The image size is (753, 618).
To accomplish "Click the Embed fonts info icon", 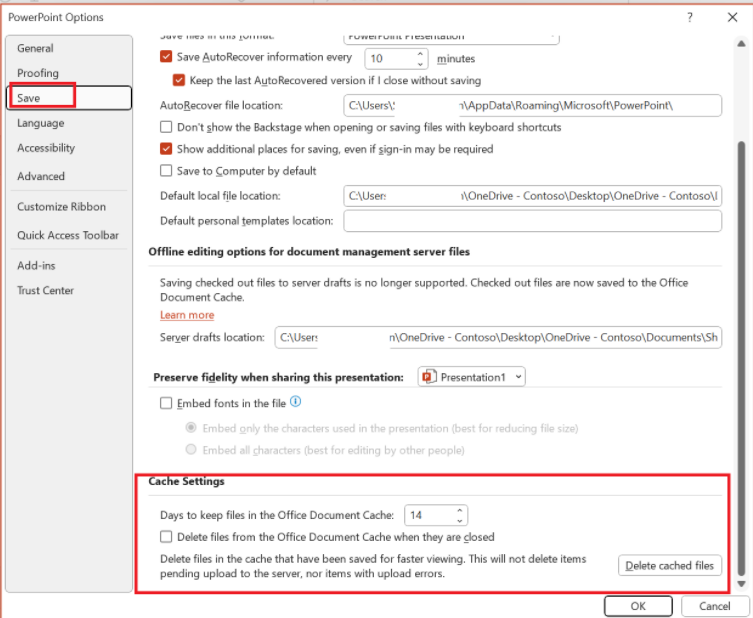I will click(x=296, y=401).
